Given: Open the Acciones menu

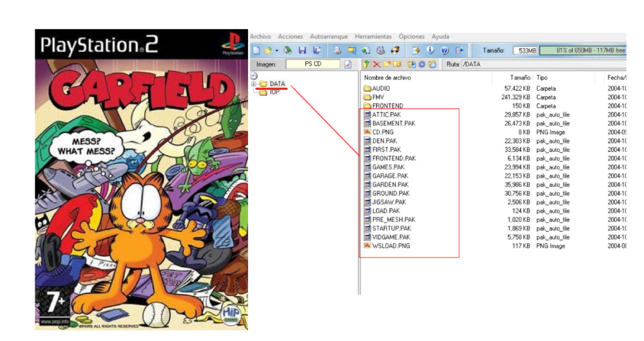Looking at the screenshot, I should (x=290, y=37).
